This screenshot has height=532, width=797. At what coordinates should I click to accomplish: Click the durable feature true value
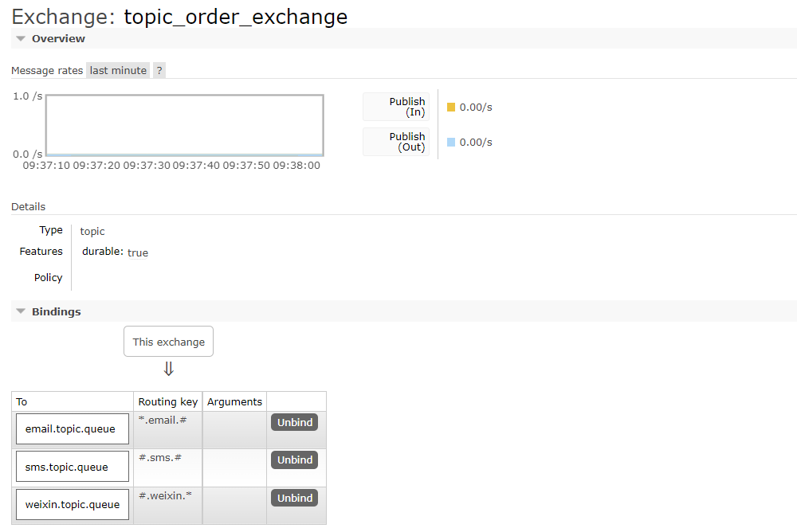point(138,252)
